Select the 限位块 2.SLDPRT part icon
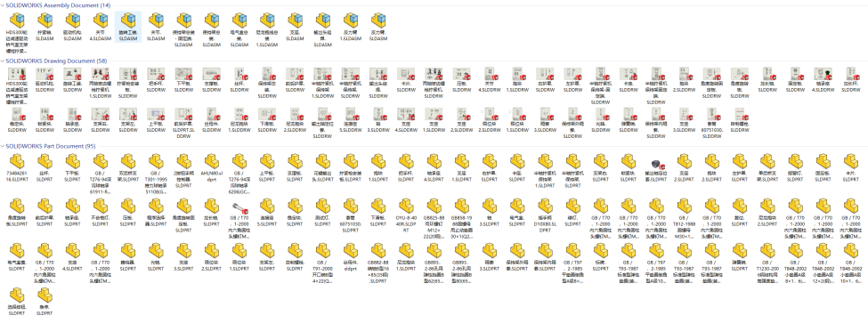This screenshot has width=868, height=324. coord(211,251)
